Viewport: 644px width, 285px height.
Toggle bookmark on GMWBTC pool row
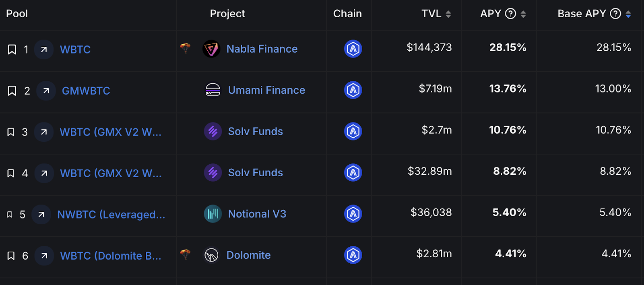[x=12, y=91]
